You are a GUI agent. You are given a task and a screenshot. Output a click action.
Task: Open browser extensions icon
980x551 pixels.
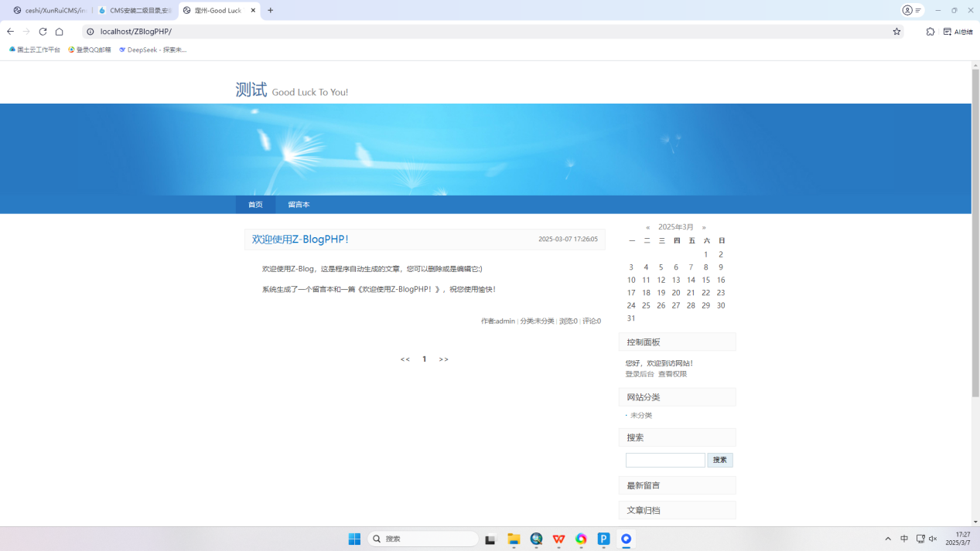click(930, 32)
